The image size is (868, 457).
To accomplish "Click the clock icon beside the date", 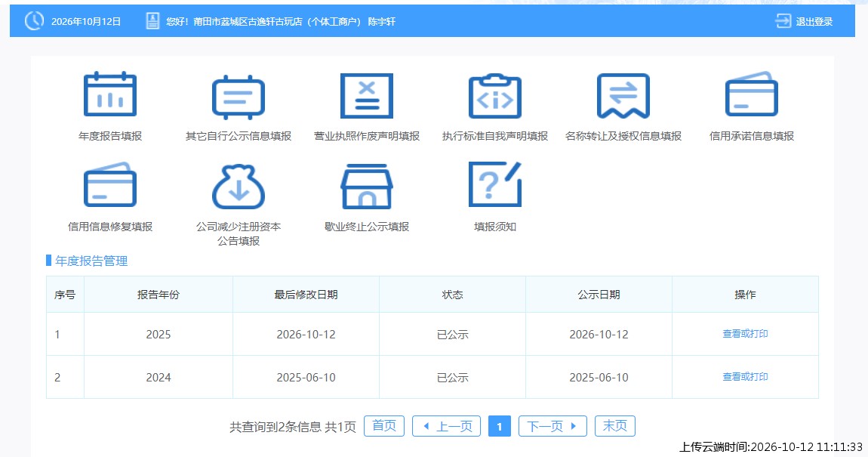I will 34,21.
